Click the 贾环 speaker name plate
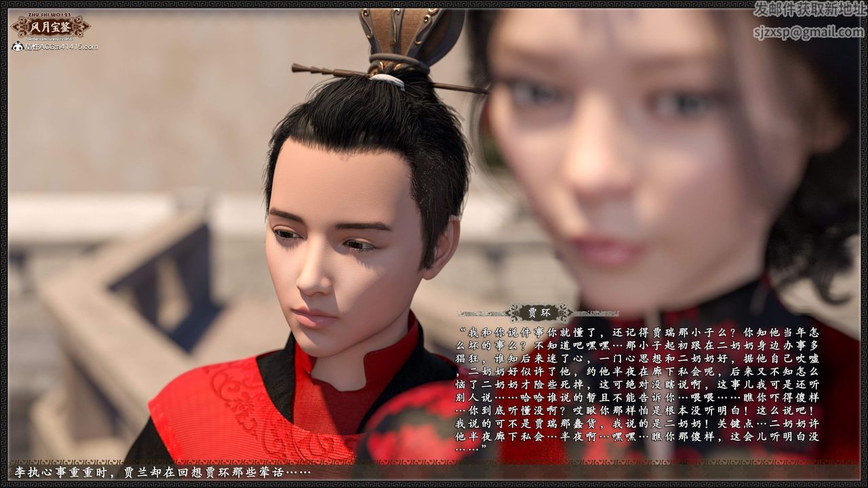Screen dimensions: 868x488 click(x=539, y=312)
